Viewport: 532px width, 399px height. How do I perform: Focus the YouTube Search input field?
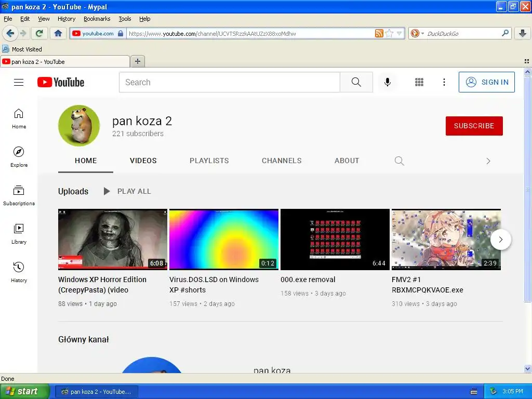229,82
